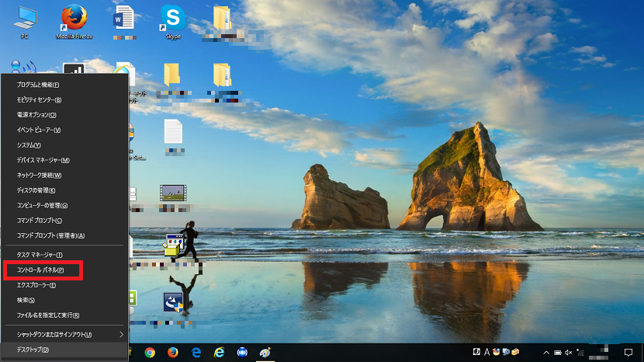The height and width of the screenshot is (362, 644).
Task: Click the muted volume tray icon
Action: [569, 353]
